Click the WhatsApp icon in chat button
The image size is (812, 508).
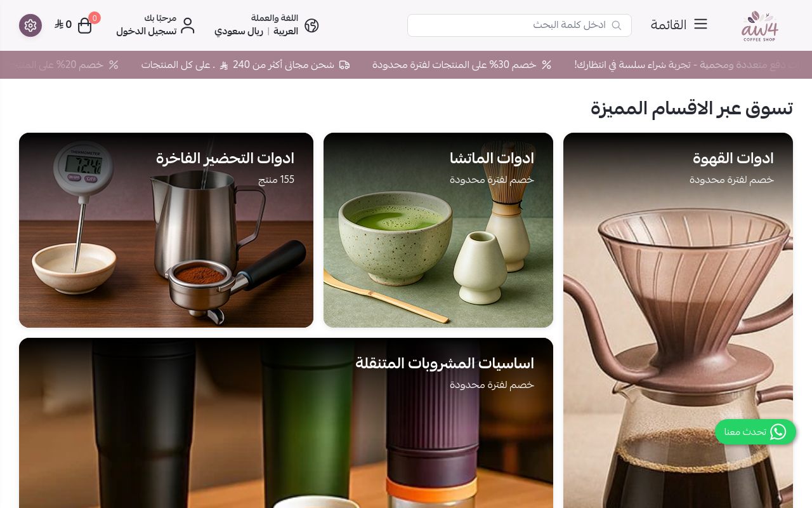(778, 432)
